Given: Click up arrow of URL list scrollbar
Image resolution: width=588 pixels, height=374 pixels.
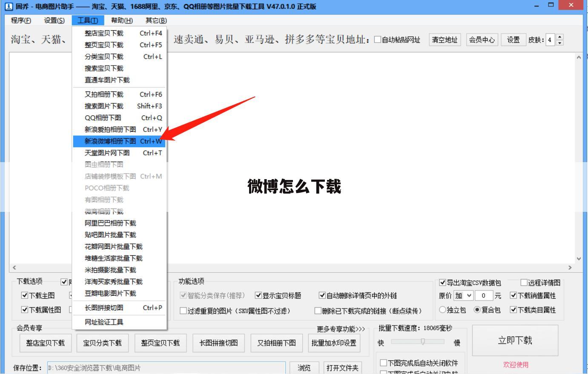Looking at the screenshot, I should (x=578, y=57).
